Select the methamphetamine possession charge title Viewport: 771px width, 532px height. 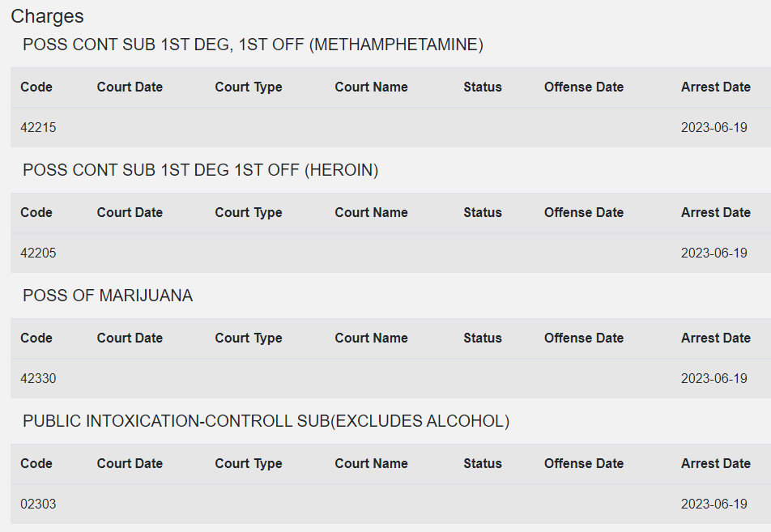[x=253, y=45]
